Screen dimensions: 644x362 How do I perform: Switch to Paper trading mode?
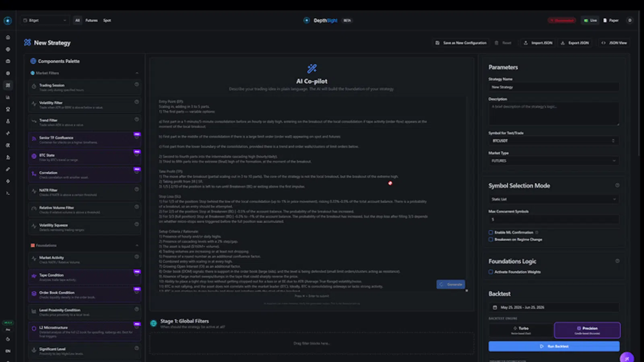(x=611, y=21)
